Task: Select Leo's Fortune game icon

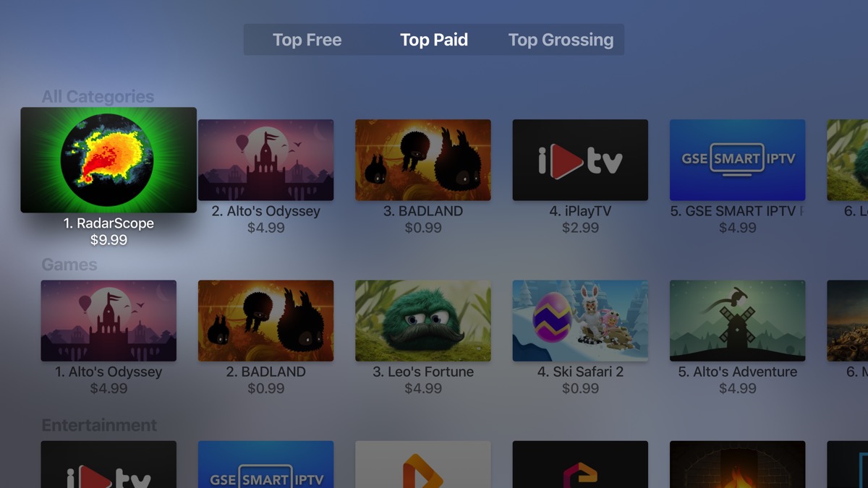Action: pyautogui.click(x=423, y=321)
